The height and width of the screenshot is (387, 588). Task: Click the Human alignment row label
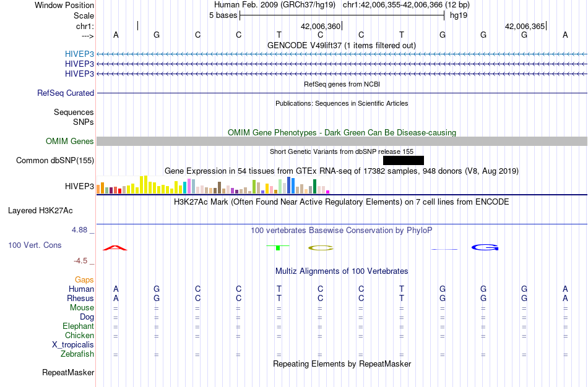tap(81, 289)
